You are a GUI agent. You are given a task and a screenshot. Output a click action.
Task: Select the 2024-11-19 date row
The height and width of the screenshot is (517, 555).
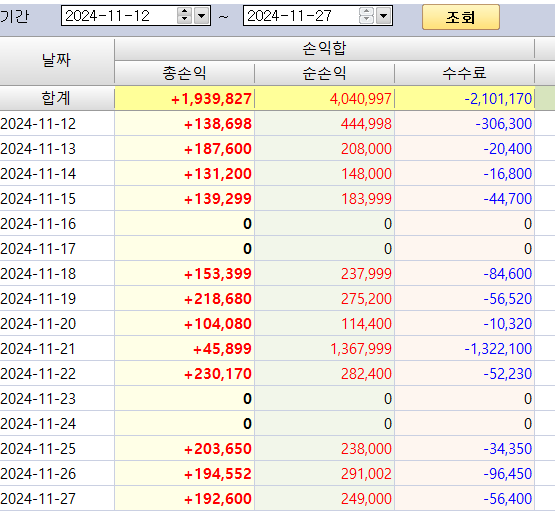pos(57,299)
